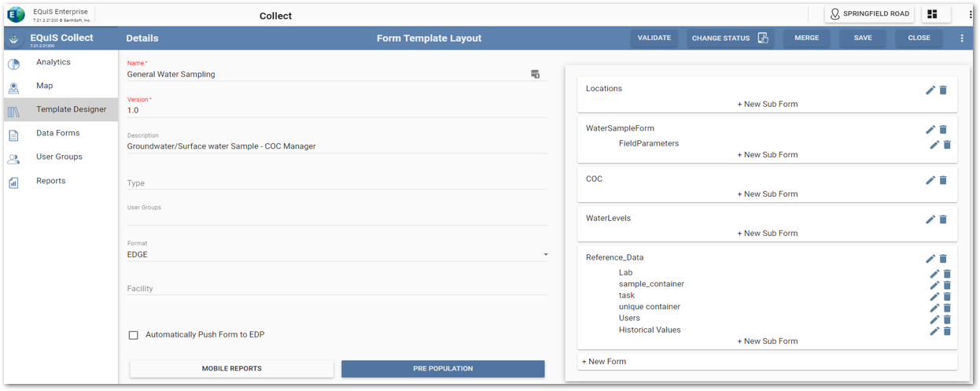The width and height of the screenshot is (980, 391).
Task: Add new sub form under Locations
Action: 768,104
